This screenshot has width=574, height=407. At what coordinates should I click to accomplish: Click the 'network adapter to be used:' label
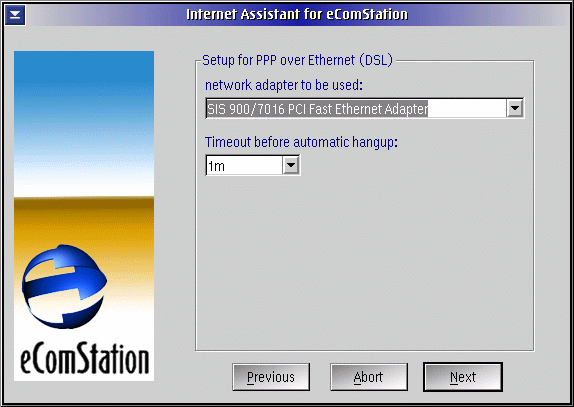tap(284, 85)
